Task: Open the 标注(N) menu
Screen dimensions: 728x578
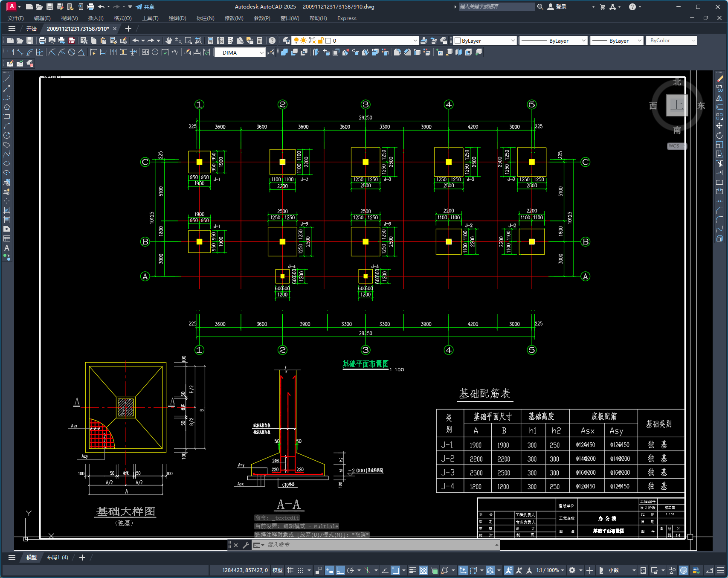Action: pos(205,18)
